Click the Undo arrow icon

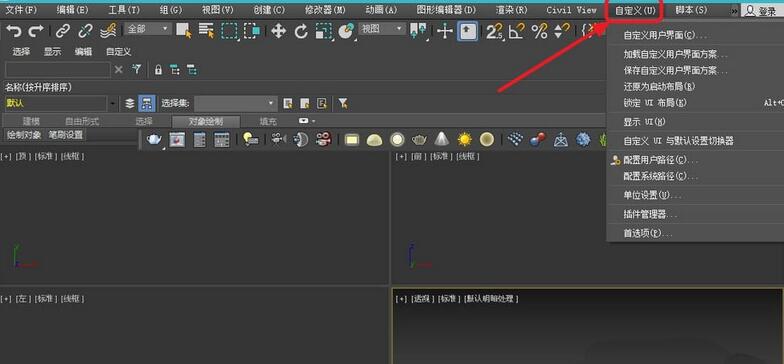14,32
